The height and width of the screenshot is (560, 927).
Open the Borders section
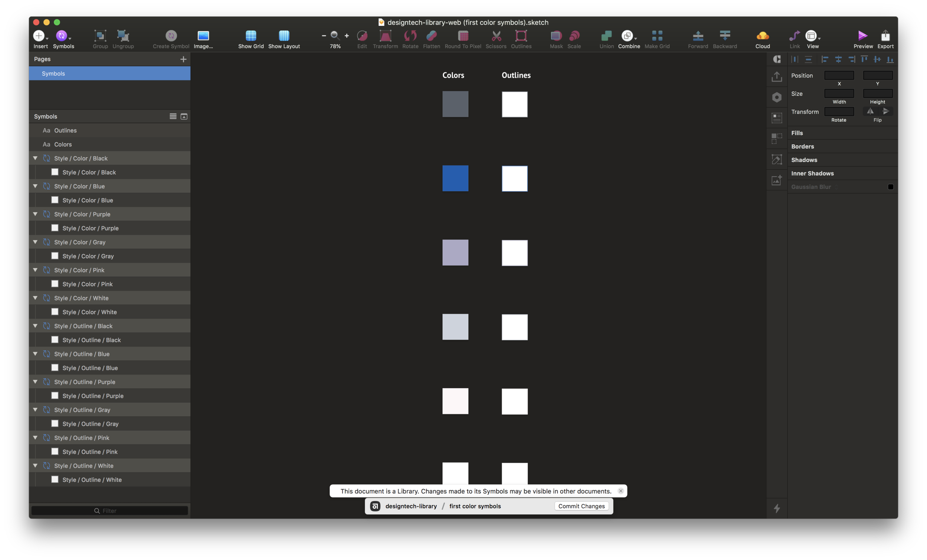[842, 146]
